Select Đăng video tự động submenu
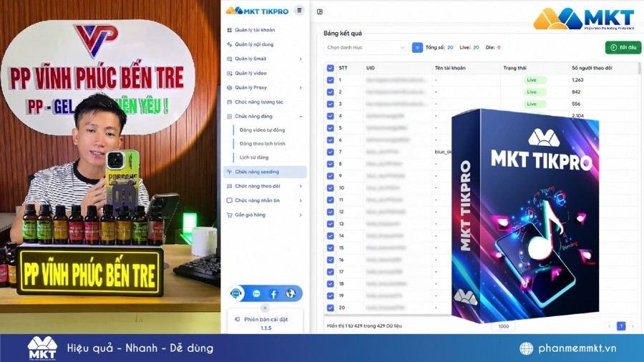This screenshot has height=362, width=644. (x=262, y=129)
